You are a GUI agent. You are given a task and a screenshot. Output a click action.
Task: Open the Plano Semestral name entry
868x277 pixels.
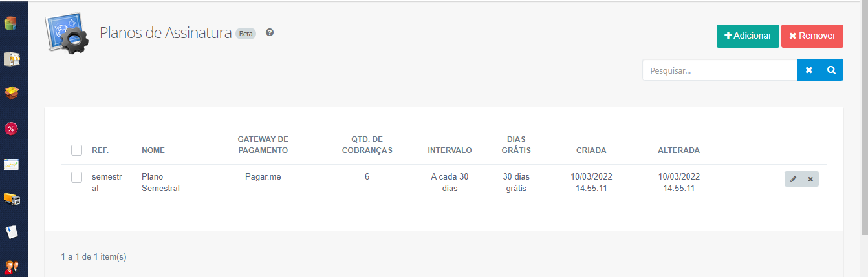160,182
